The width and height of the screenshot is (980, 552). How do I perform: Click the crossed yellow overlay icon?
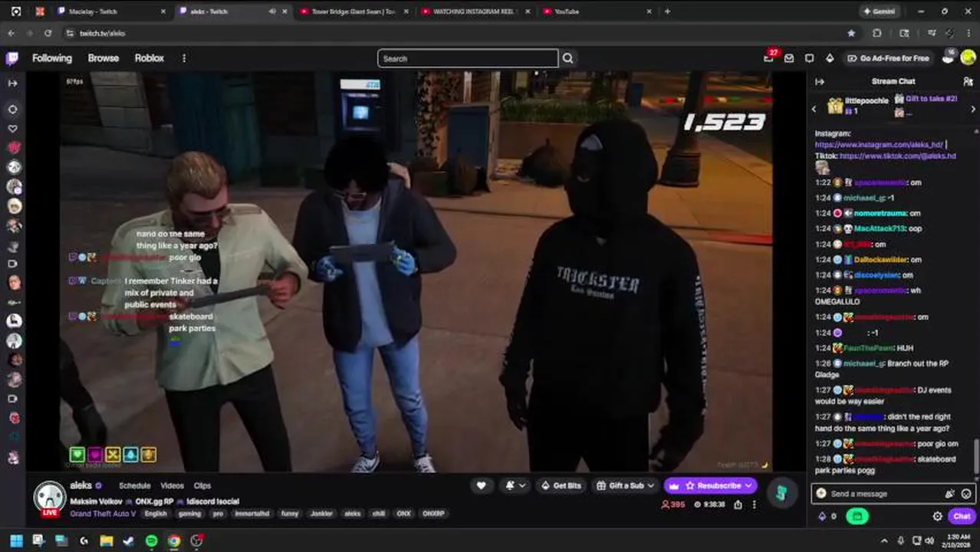[113, 455]
